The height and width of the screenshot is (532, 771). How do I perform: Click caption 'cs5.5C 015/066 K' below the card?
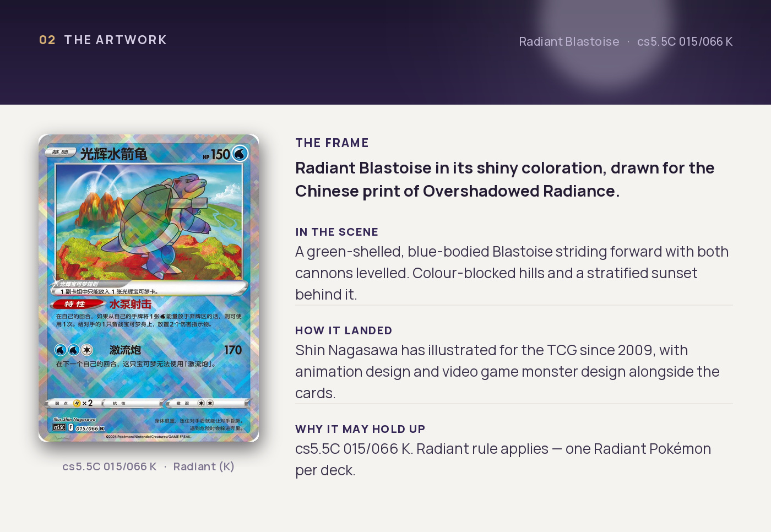tap(110, 466)
